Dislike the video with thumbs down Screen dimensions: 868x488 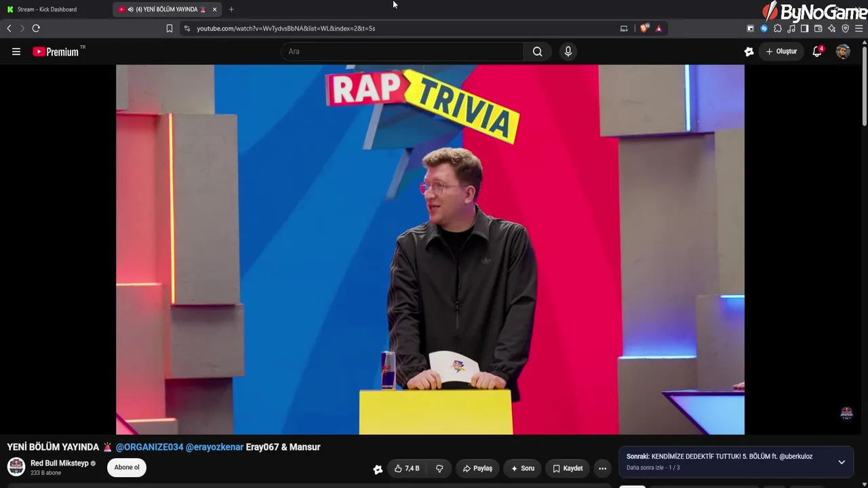439,468
